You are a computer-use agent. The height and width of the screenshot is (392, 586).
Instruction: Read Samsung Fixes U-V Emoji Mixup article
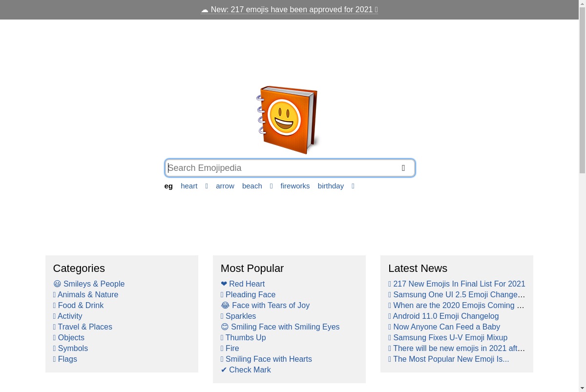[448, 338]
